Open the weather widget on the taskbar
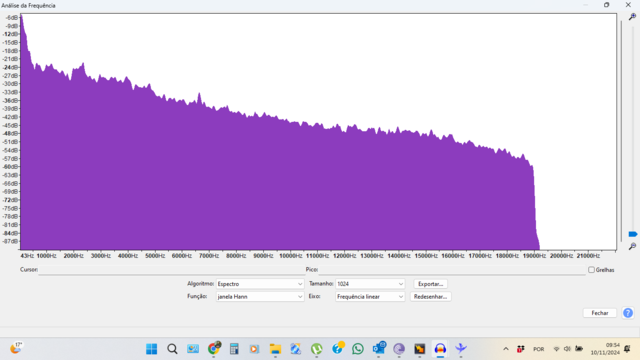The image size is (640, 360). click(16, 348)
